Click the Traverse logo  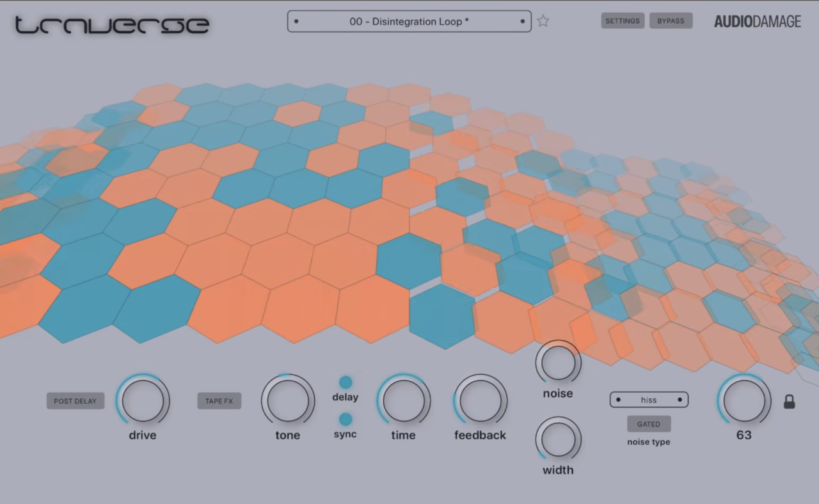(112, 24)
